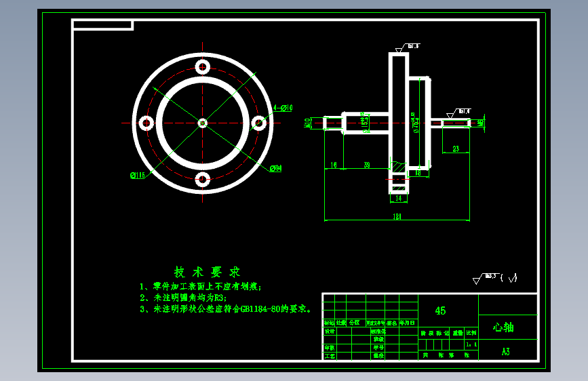The image size is (588, 381).
Task: Click the surface roughness symbol above the right shaft
Action: point(458,113)
